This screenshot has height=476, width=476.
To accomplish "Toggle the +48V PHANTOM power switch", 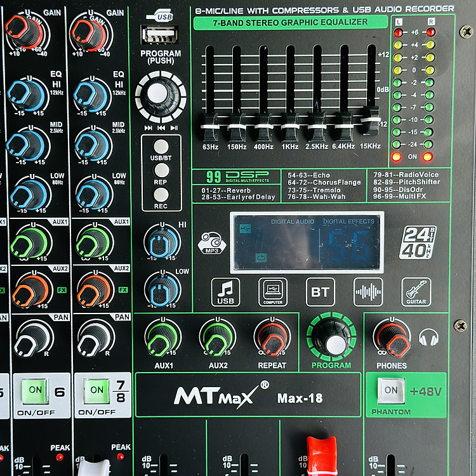I will (391, 390).
